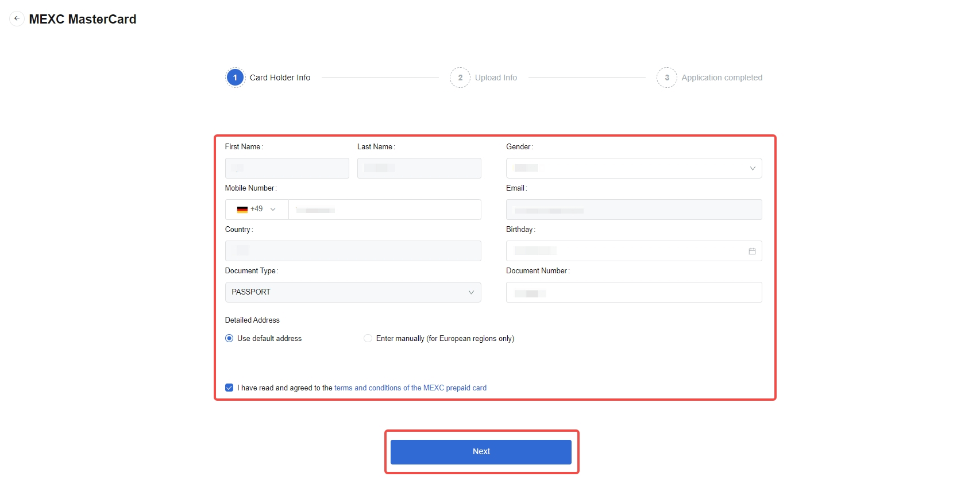Click the Email label
This screenshot has height=484, width=980.
[x=516, y=188]
